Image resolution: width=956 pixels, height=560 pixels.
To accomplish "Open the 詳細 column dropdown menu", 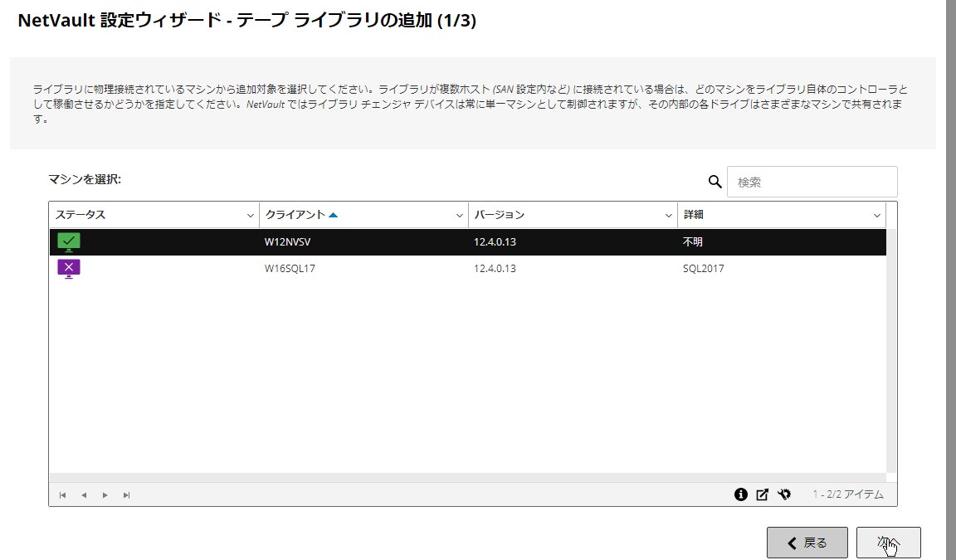I will coord(876,215).
